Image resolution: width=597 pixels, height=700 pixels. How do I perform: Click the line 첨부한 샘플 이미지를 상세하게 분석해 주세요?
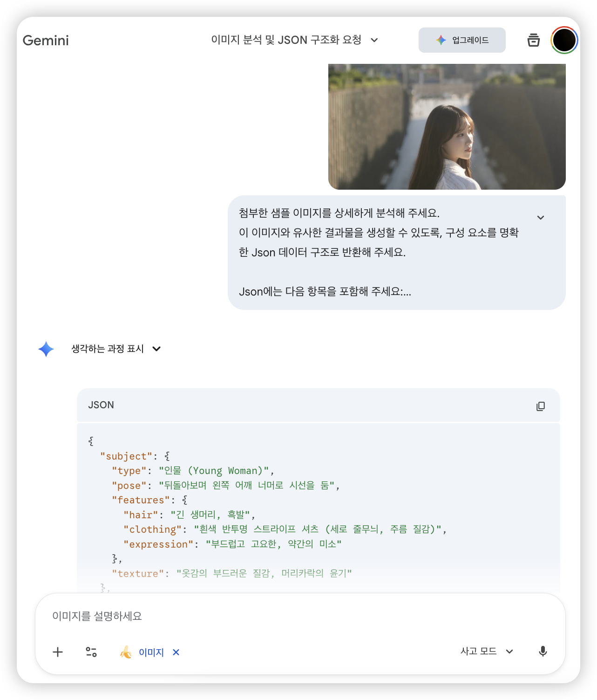point(339,213)
